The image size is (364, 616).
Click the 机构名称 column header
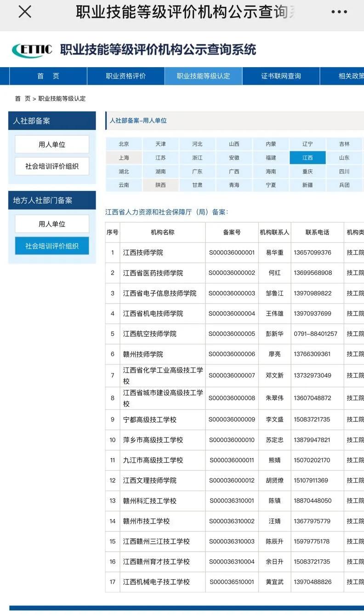(x=163, y=232)
